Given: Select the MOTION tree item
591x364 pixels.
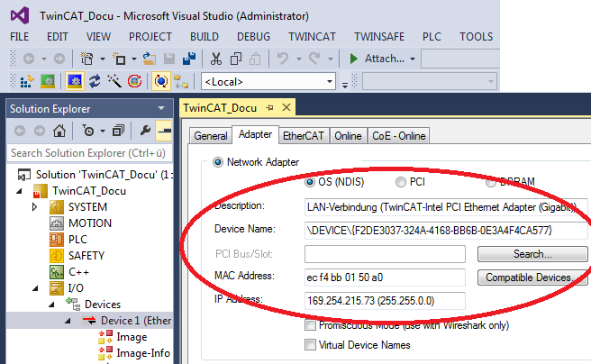Looking at the screenshot, I should (x=90, y=223).
